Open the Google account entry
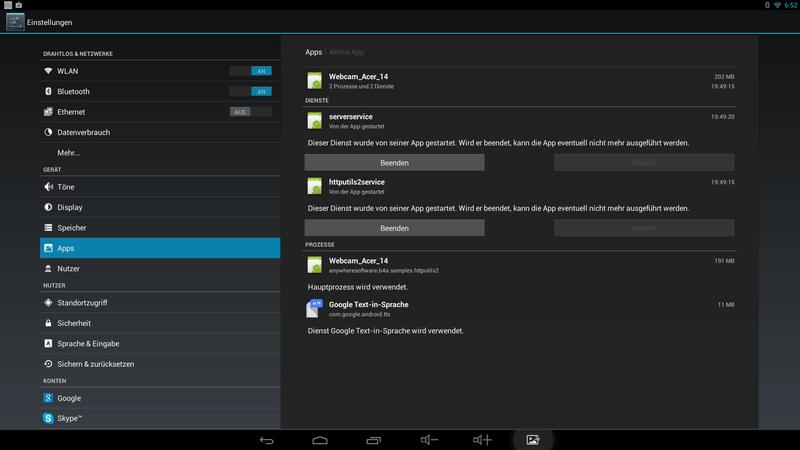Image resolution: width=800 pixels, height=450 pixels. (x=160, y=398)
